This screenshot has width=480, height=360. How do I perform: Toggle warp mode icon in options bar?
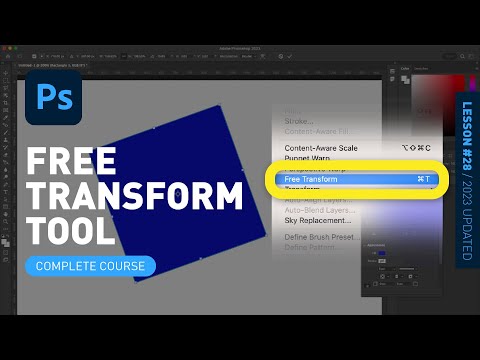tap(263, 56)
